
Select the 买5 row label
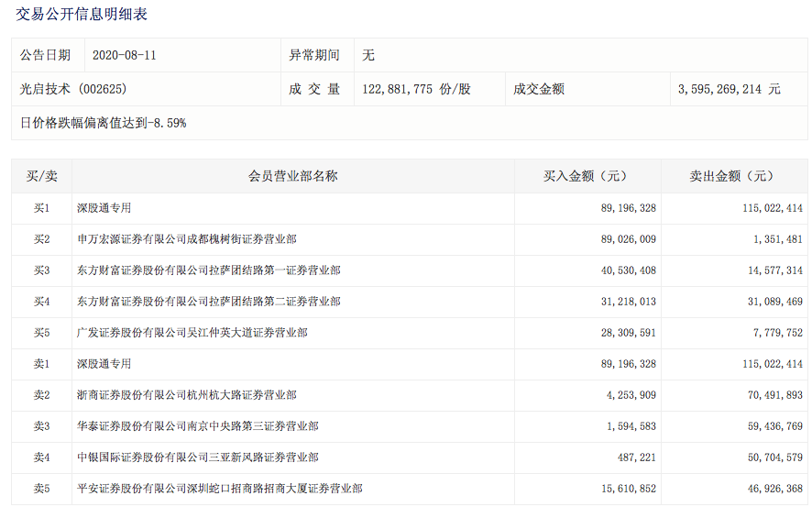pyautogui.click(x=42, y=333)
